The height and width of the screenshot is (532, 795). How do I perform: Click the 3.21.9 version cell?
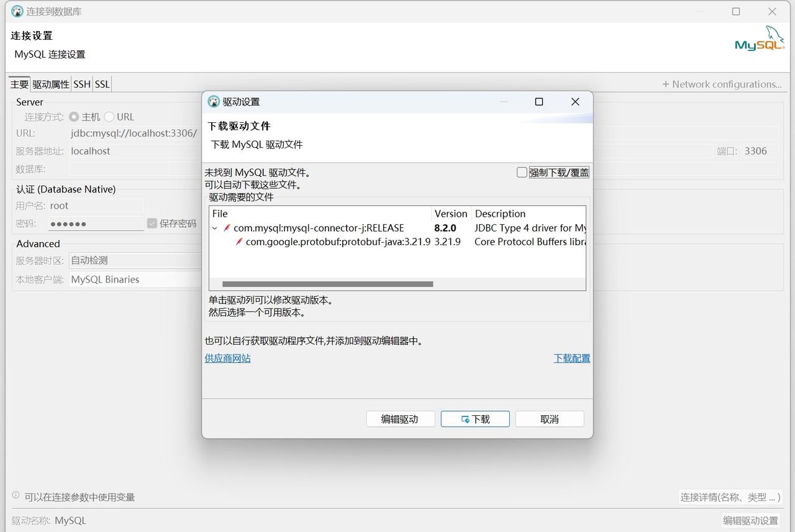click(x=447, y=241)
